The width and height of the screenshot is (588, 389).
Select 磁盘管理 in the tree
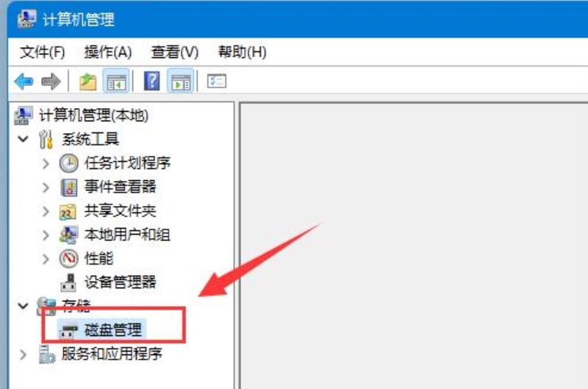click(x=113, y=329)
